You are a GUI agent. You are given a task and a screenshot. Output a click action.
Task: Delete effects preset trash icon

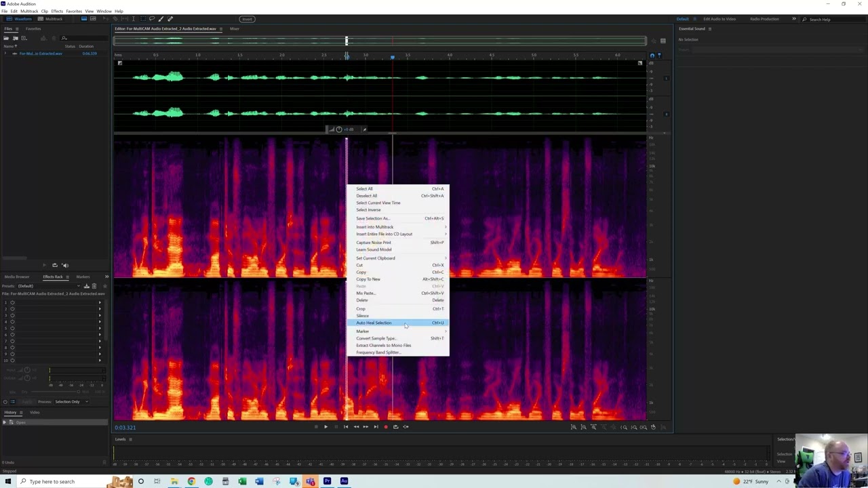pos(93,286)
